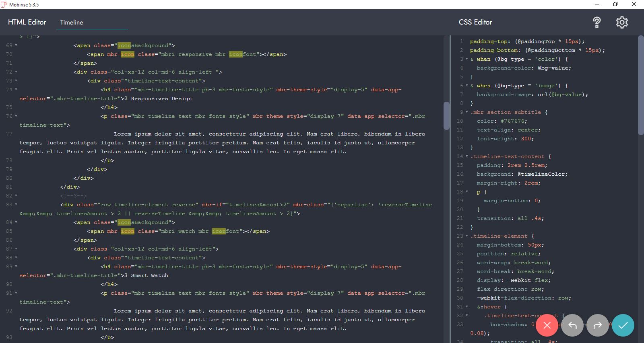644x343 pixels.
Task: Collapse the fold arrow at HTML line 76
Action: click(x=16, y=116)
